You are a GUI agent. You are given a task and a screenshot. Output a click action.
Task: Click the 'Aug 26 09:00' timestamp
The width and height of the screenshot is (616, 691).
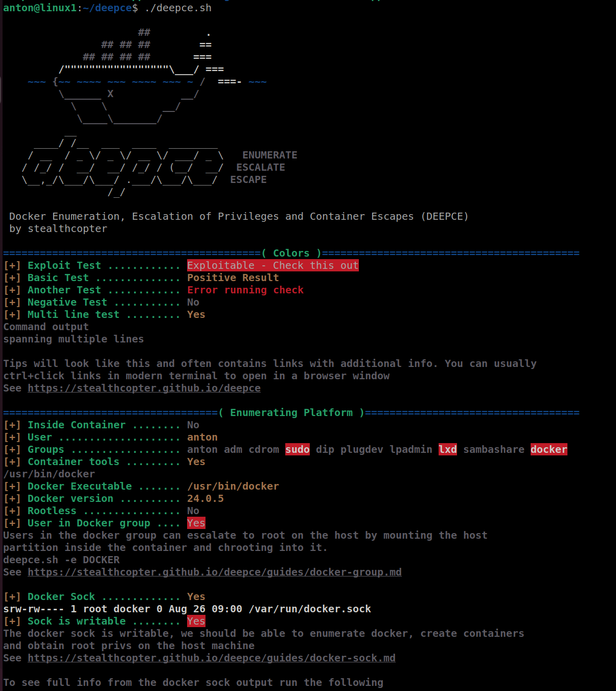click(x=206, y=609)
